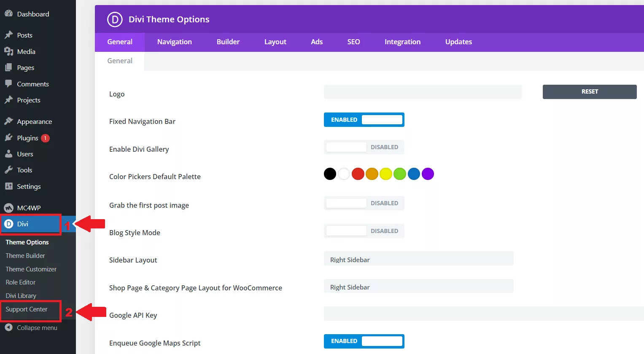The image size is (644, 354).
Task: Open Theme Customizer submenu link
Action: click(x=31, y=269)
